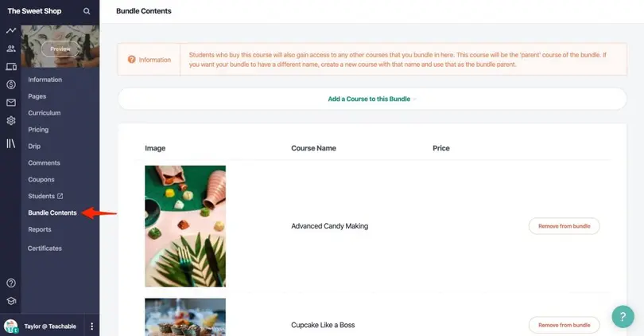Open the Courses library books icon
Viewport: 644px width, 336px height.
click(11, 144)
